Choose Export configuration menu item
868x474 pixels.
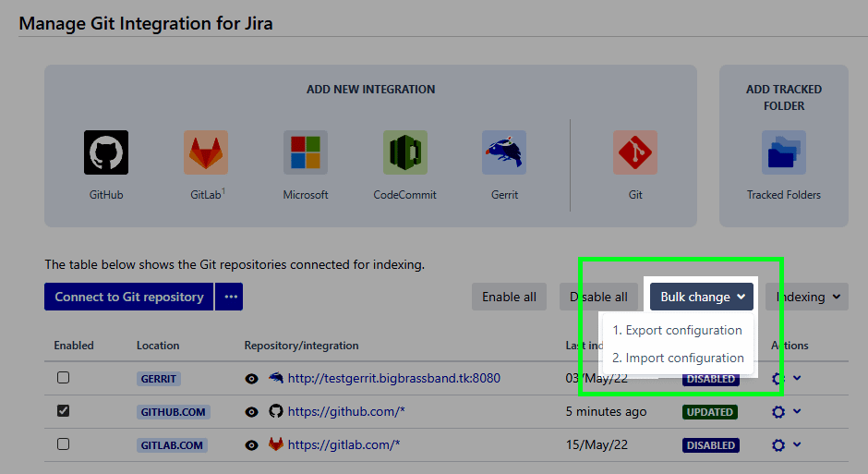(677, 330)
